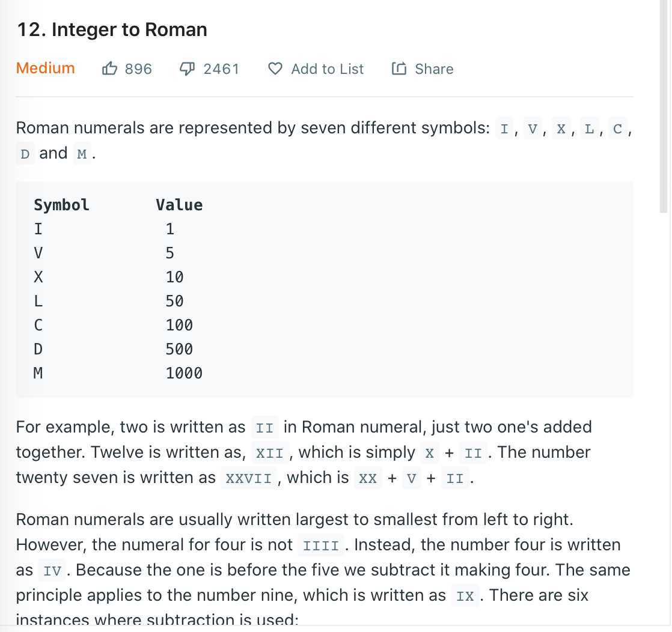
Task: Click the heart icon beside Add to List
Action: coord(275,68)
